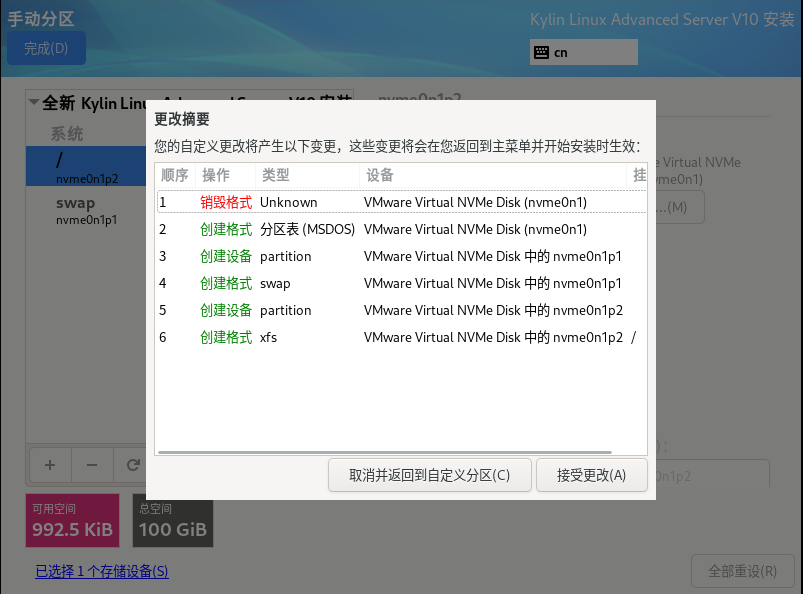Select the swap partition nvme0n1p1
Screen dimensions: 803x594
click(x=86, y=210)
